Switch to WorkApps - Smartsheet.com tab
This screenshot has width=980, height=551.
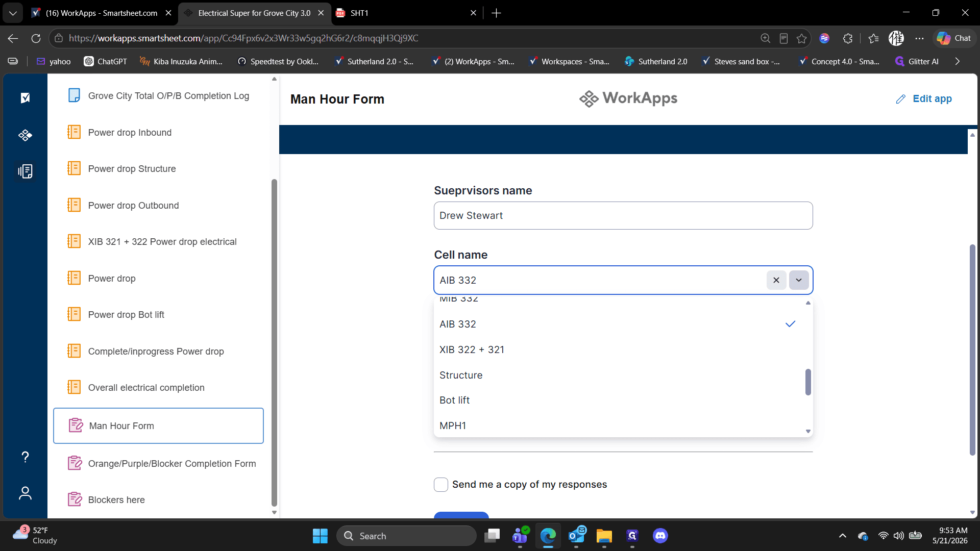(x=101, y=13)
